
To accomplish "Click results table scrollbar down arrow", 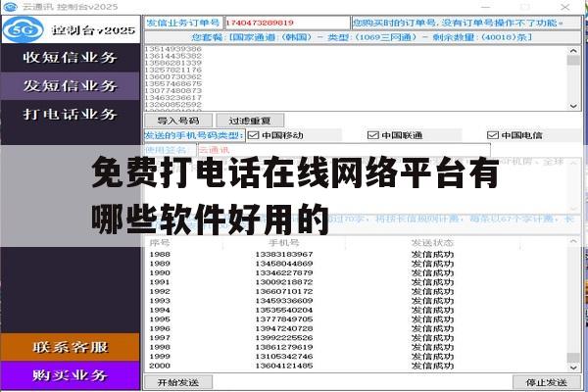I will click(x=573, y=367).
